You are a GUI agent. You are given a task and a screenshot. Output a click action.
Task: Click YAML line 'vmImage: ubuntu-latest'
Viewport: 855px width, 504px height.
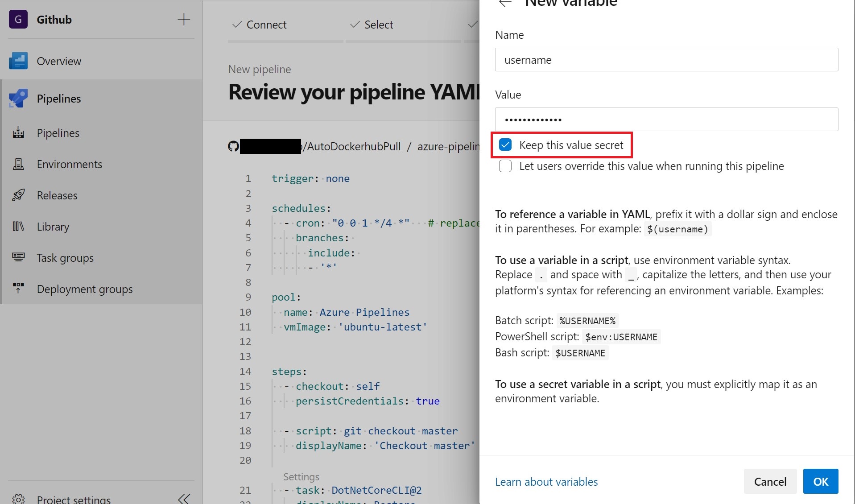click(x=355, y=327)
